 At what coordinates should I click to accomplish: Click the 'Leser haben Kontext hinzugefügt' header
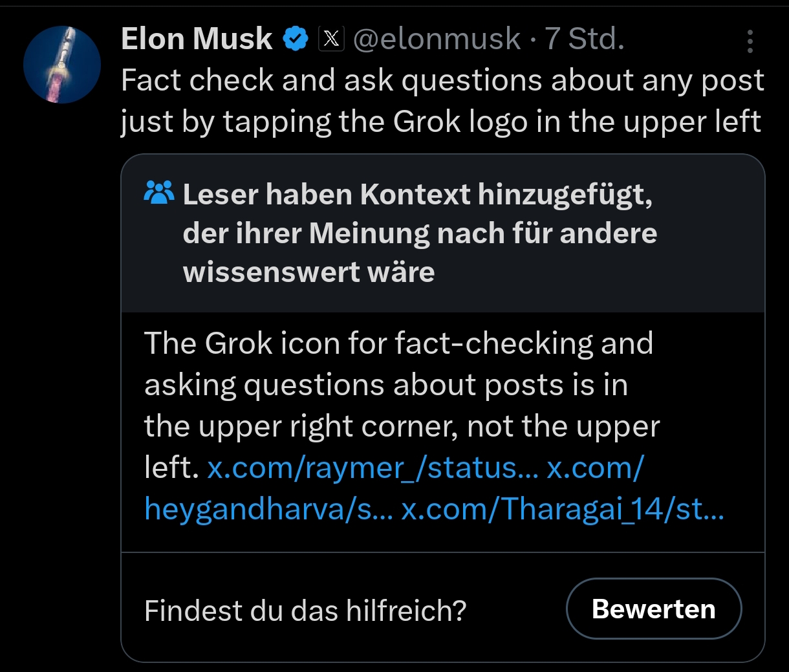pos(417,194)
